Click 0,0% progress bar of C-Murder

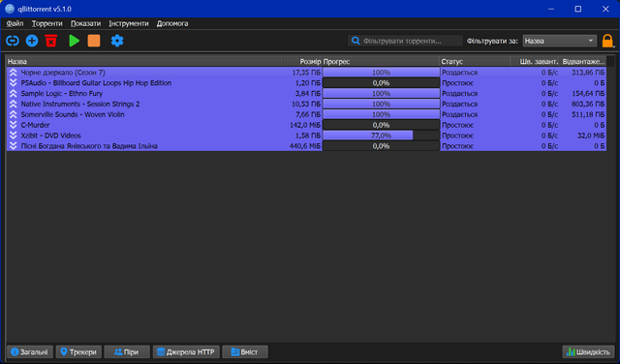tap(381, 125)
